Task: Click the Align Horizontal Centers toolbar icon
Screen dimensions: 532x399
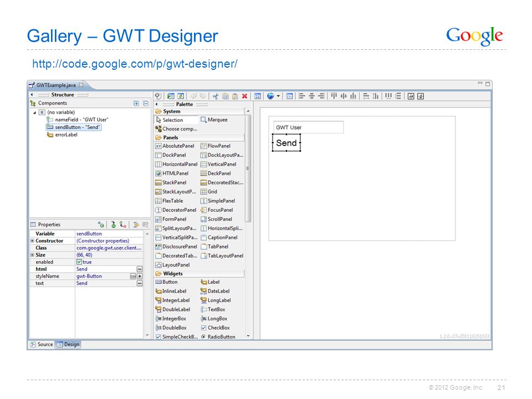Action: click(312, 96)
